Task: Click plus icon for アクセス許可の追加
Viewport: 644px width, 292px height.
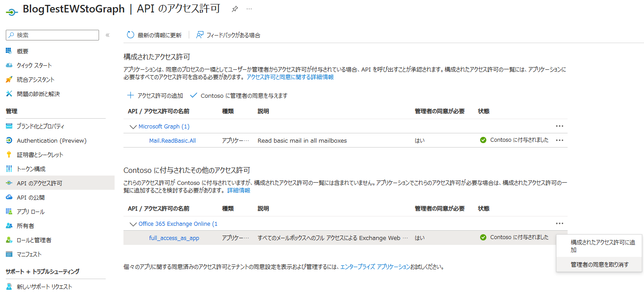Action: pyautogui.click(x=131, y=95)
